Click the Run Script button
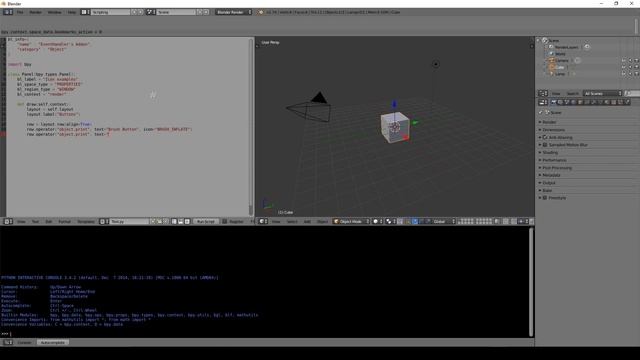Image resolution: width=640 pixels, height=360 pixels. coord(206,222)
